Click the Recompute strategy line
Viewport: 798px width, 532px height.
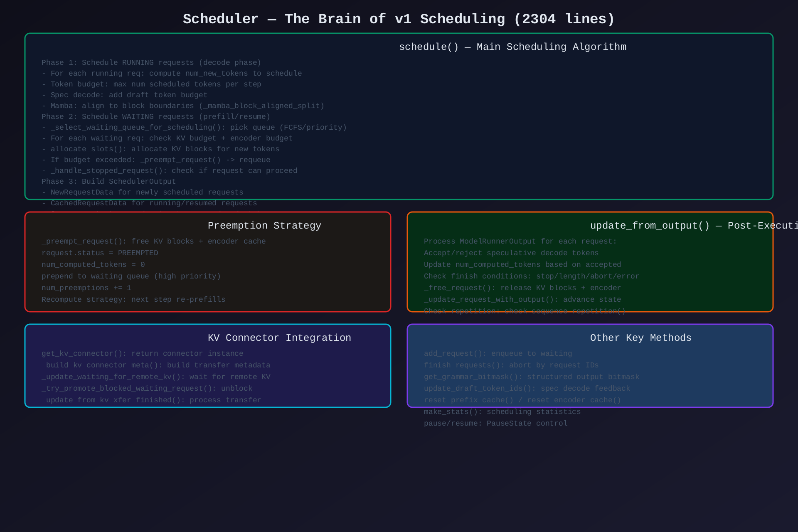coord(133,300)
